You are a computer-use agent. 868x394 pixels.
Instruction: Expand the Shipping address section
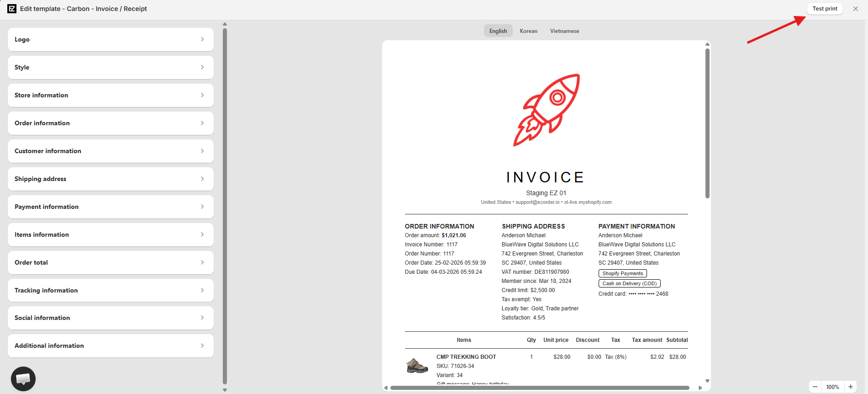[x=110, y=179]
